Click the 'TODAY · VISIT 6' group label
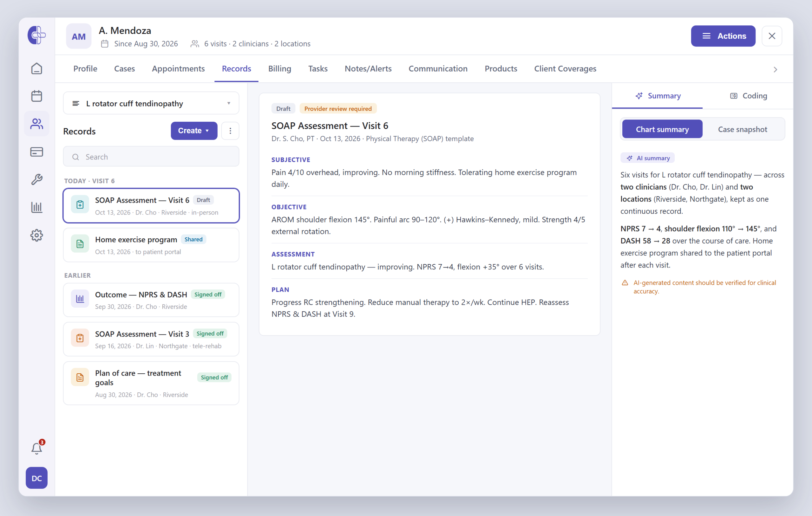 89,181
